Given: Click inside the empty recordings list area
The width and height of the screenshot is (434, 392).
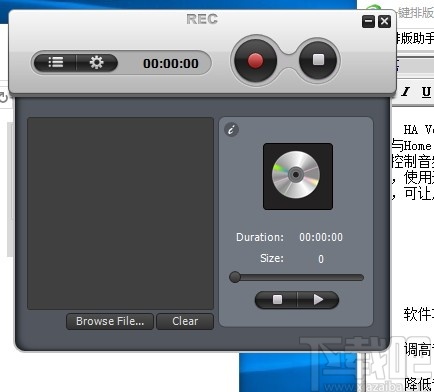Looking at the screenshot, I should (x=120, y=213).
